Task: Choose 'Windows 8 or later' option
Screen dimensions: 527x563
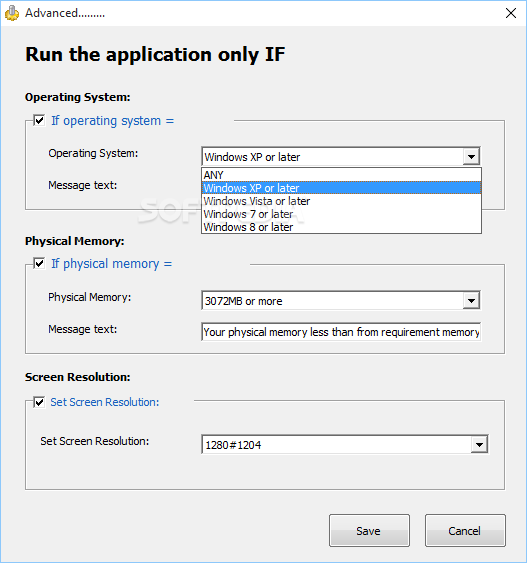Action: click(341, 227)
